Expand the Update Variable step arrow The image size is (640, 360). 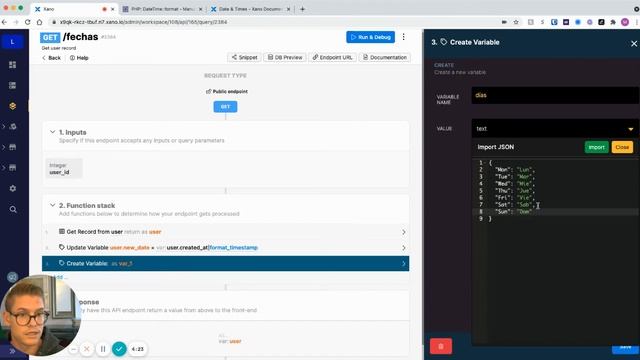tap(403, 248)
